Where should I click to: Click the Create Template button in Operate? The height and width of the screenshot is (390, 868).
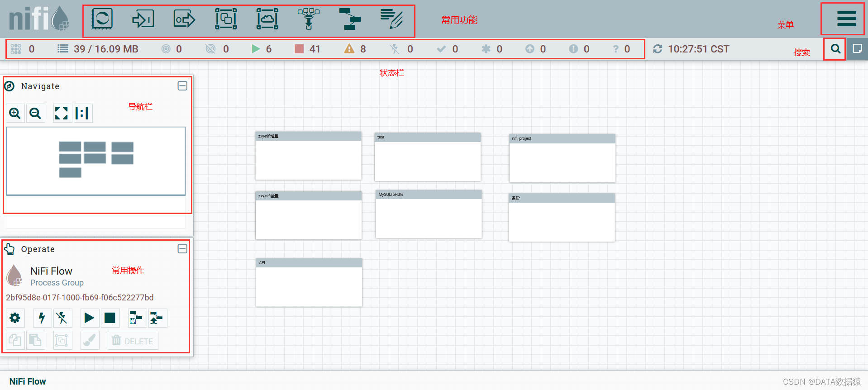[x=137, y=318]
